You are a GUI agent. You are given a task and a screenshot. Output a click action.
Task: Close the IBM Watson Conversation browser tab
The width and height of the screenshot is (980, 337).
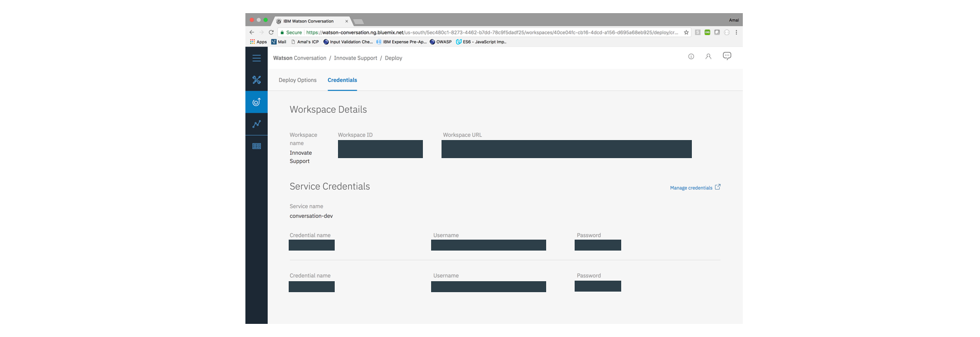coord(347,21)
